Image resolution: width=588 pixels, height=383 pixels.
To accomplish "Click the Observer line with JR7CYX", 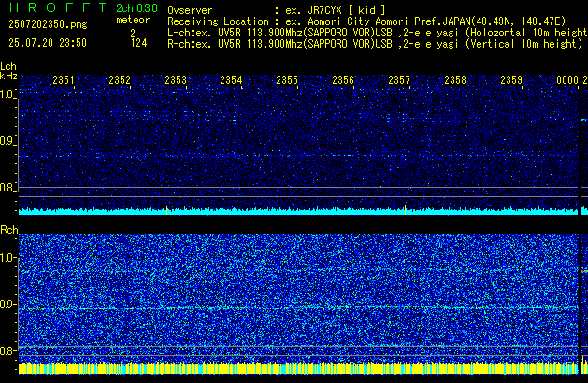I will 277,10.
